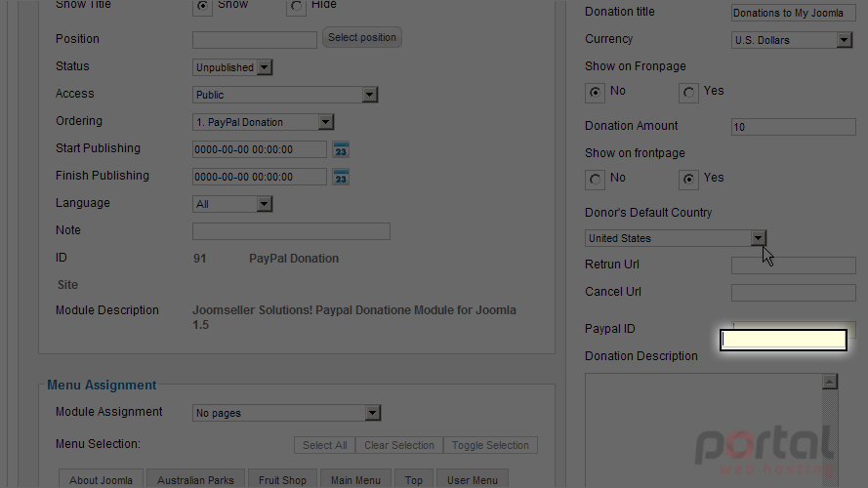Viewport: 868px width, 488px height.
Task: Switch to the Fruit Shop menu tab
Action: pyautogui.click(x=282, y=479)
